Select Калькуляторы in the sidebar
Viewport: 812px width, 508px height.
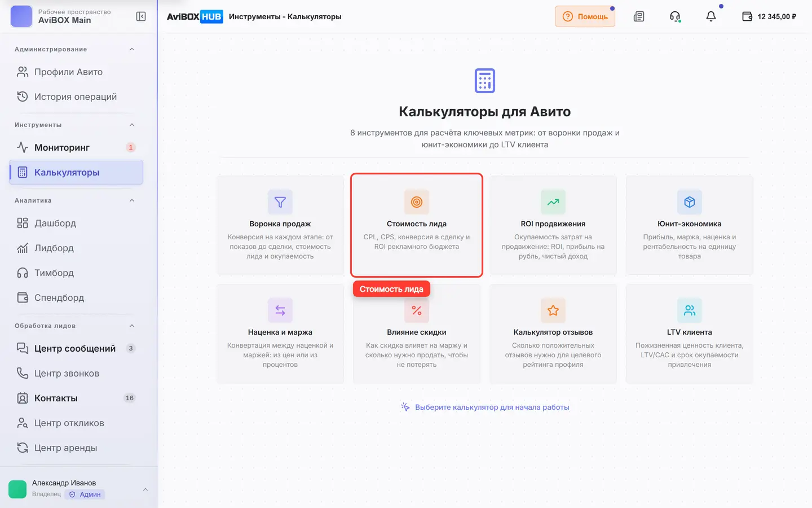coord(76,172)
